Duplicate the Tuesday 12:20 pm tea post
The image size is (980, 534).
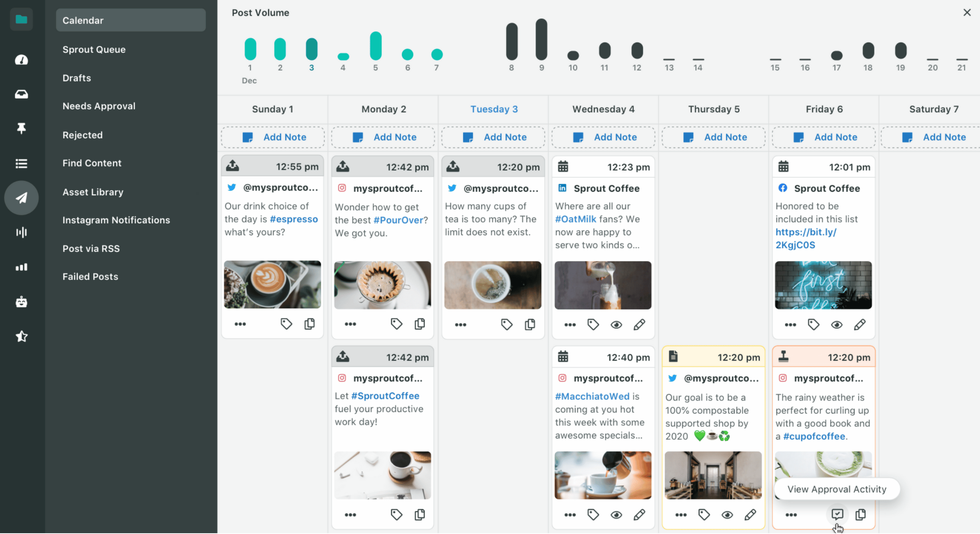pyautogui.click(x=530, y=325)
